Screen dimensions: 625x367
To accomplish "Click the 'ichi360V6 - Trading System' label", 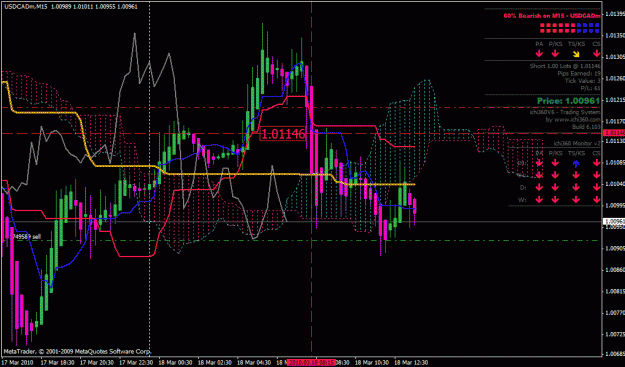I will [x=565, y=112].
